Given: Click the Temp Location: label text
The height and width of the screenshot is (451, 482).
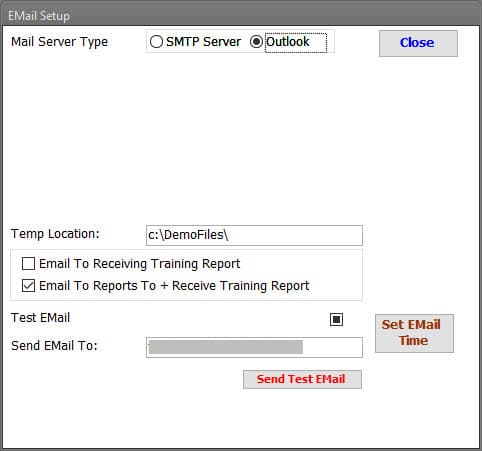Looking at the screenshot, I should [x=55, y=234].
